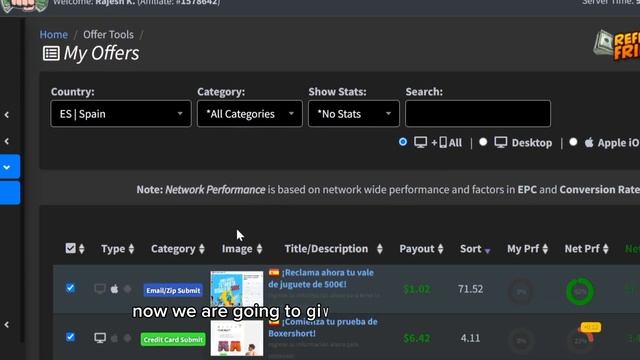Click the $6.42 payout value
This screenshot has height=360, width=640.
(416, 338)
